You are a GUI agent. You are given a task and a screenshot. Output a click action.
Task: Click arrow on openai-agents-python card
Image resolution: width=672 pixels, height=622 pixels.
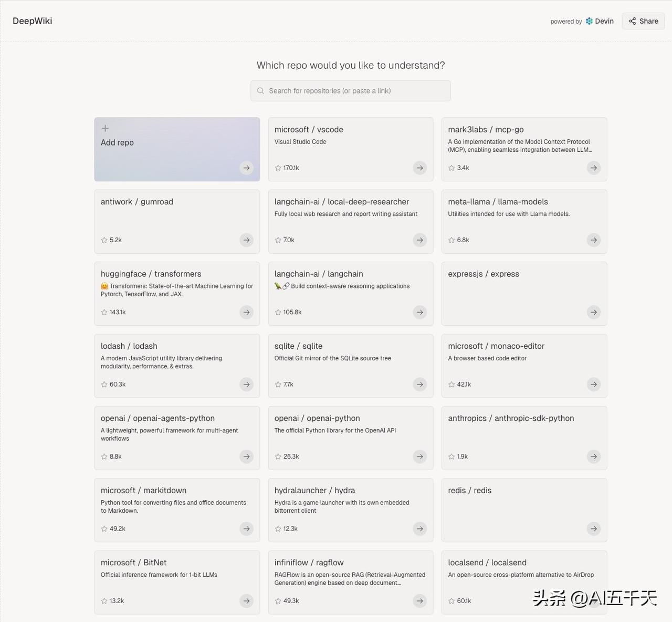tap(246, 457)
